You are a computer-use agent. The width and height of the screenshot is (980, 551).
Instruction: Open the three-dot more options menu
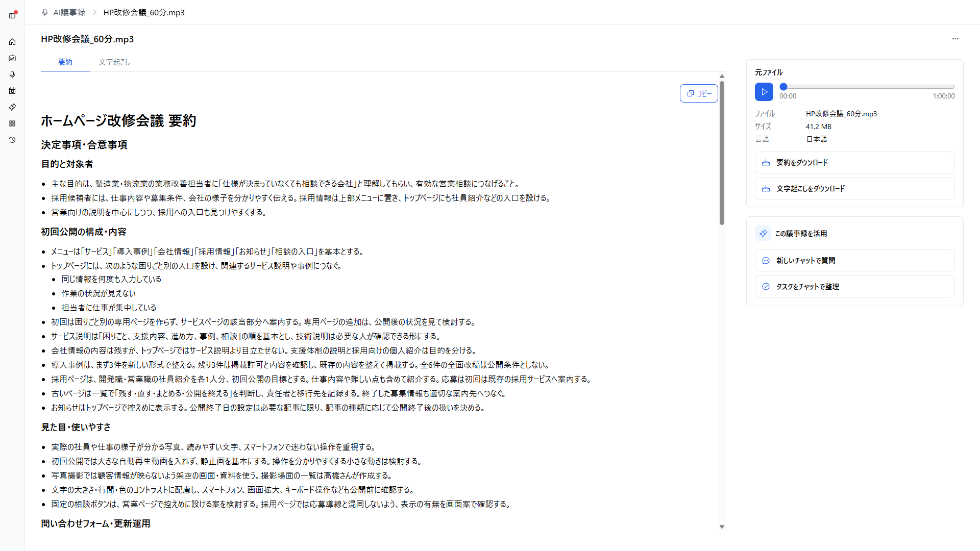click(x=955, y=39)
